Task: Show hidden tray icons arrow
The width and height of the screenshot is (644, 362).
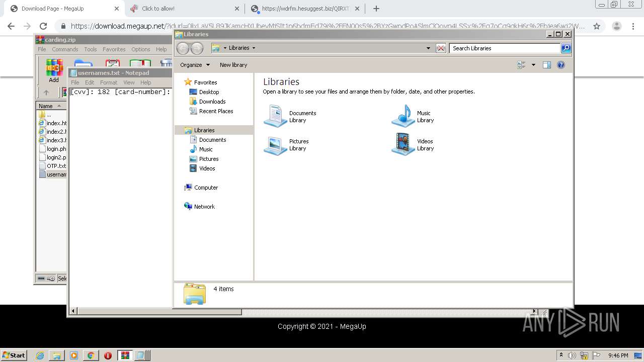Action: [561, 355]
